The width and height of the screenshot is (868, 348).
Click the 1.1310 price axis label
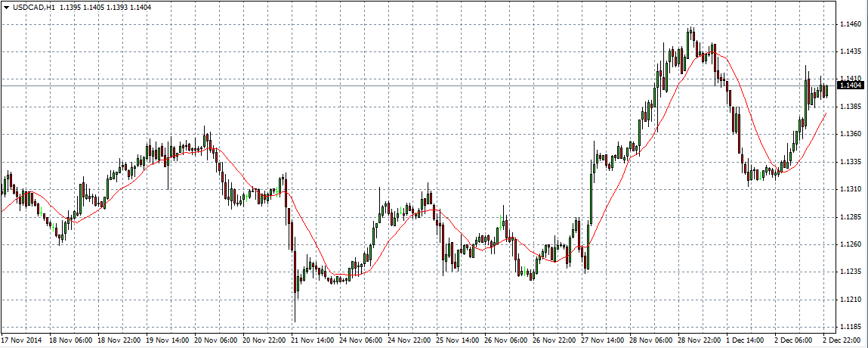850,189
